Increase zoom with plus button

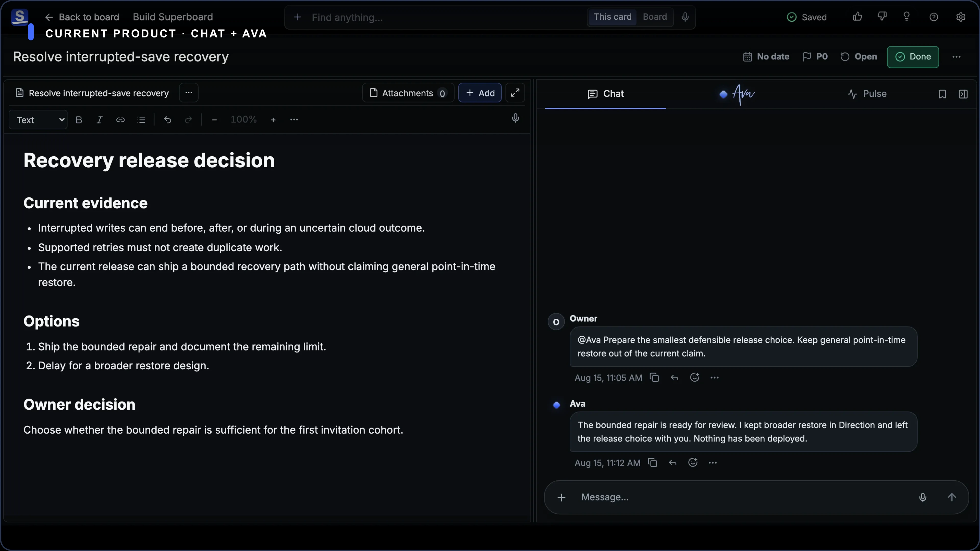pos(273,120)
